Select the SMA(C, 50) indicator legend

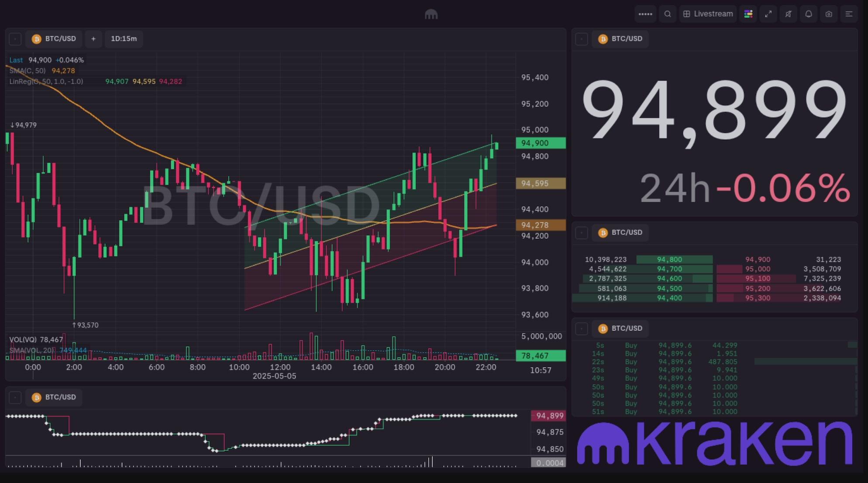[x=28, y=71]
